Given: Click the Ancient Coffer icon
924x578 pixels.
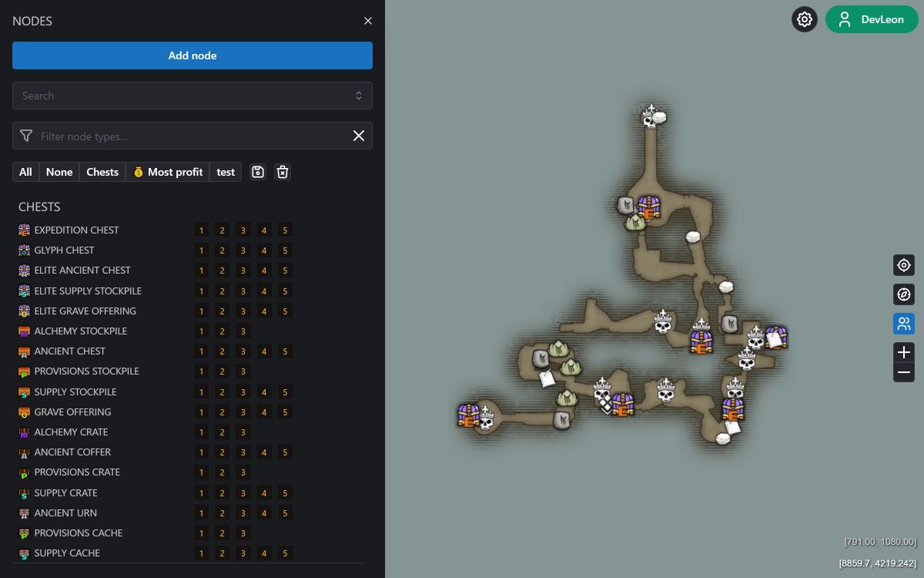Looking at the screenshot, I should (24, 452).
